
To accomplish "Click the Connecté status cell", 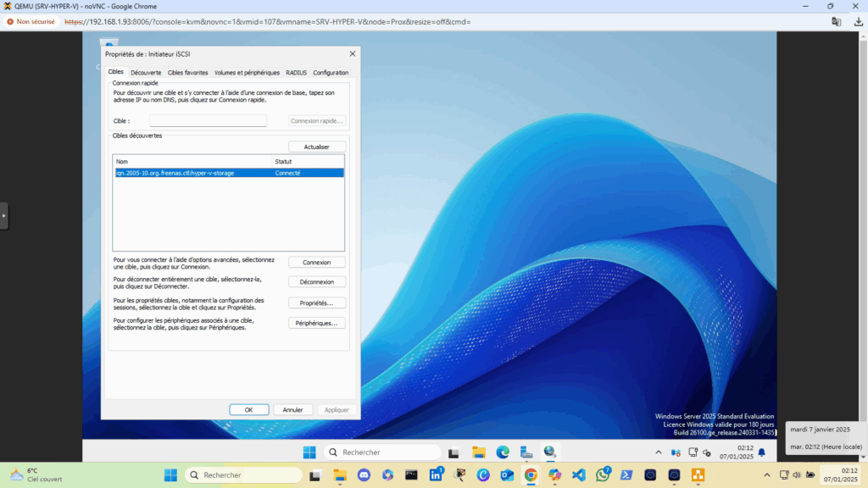I will click(288, 173).
